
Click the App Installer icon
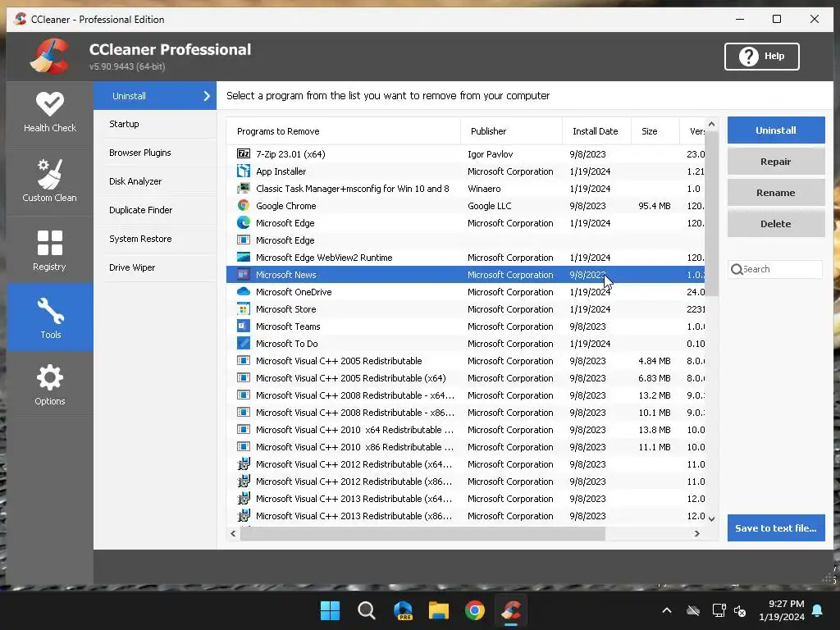(243, 171)
